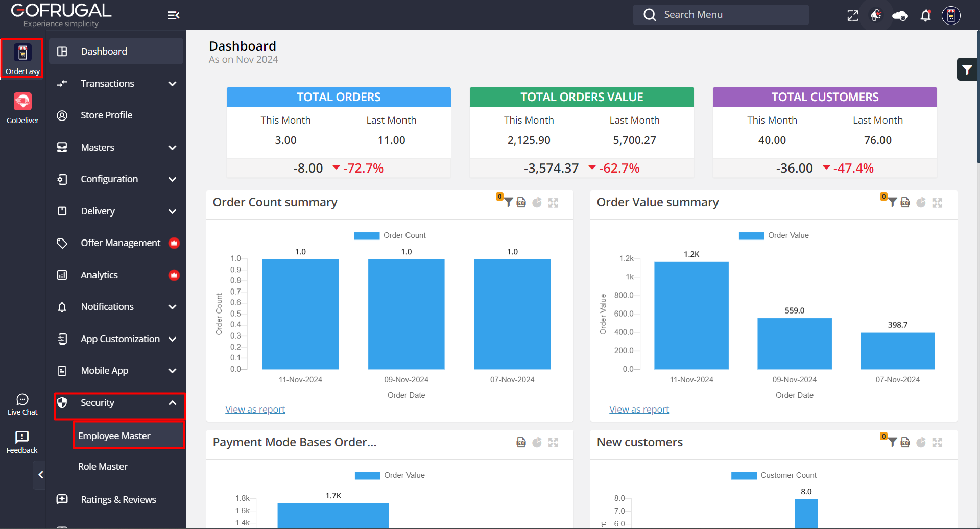This screenshot has width=980, height=529.
Task: Click the fullscreen icon in top bar
Action: click(852, 15)
